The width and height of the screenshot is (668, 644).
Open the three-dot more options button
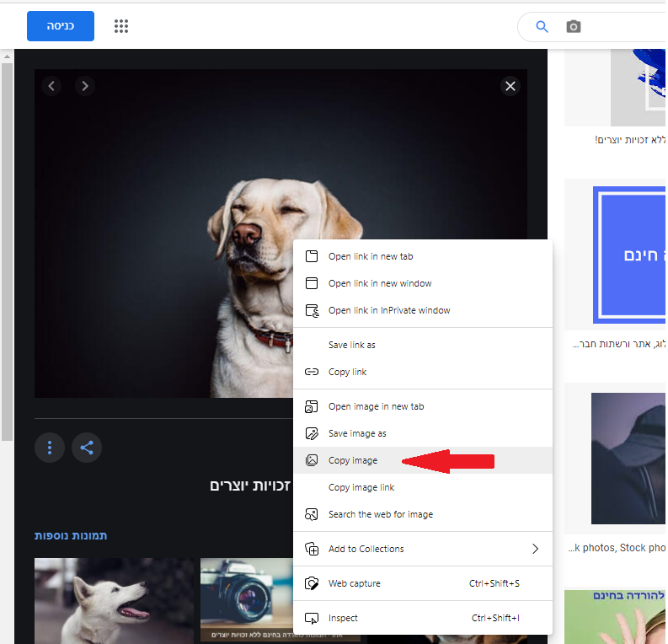tap(50, 448)
